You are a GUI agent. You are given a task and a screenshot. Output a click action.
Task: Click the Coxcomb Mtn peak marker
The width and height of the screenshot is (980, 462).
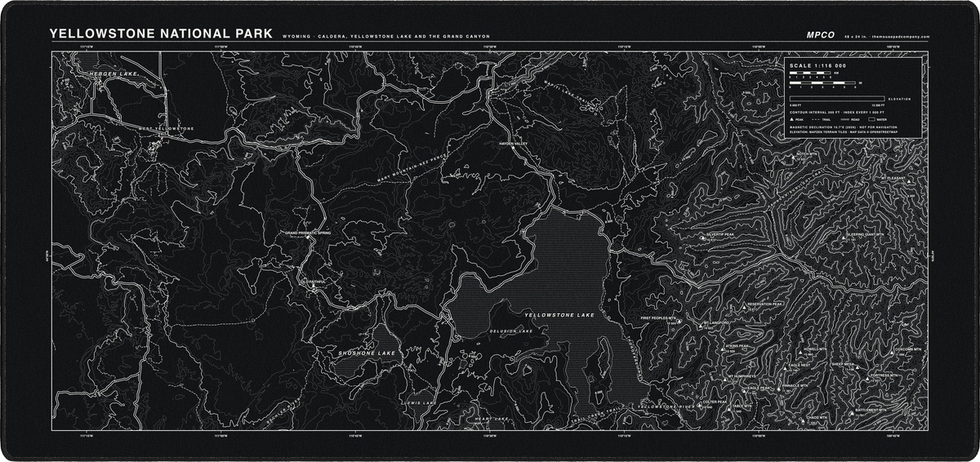(892, 353)
